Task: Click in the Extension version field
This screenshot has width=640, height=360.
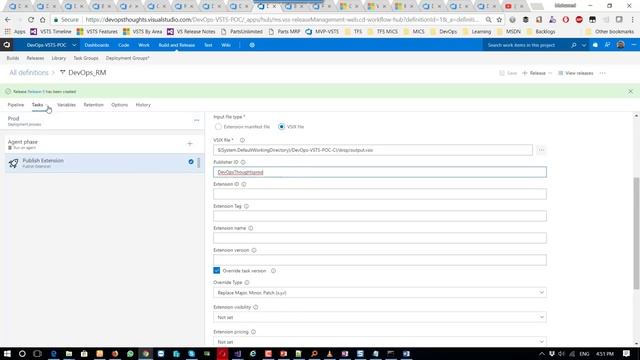Action: 380,260
